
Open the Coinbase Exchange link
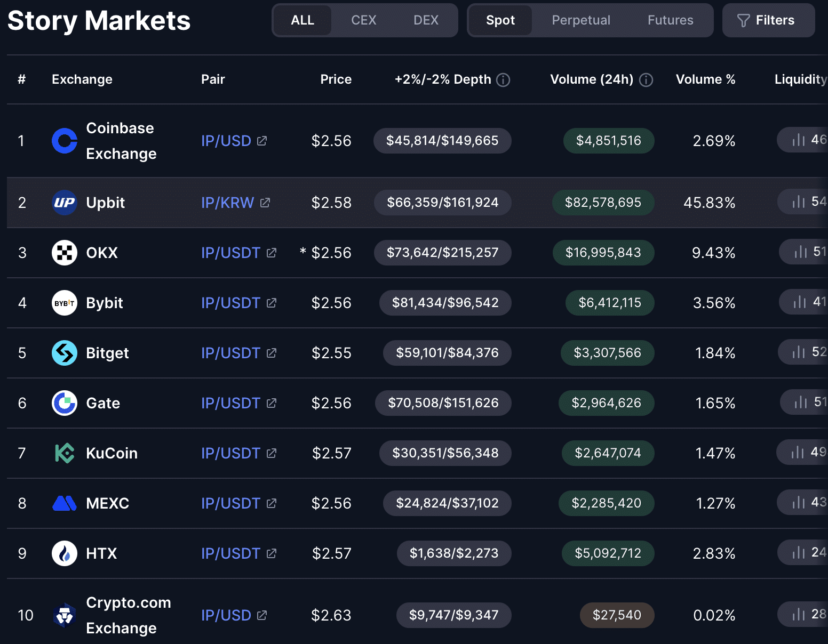121,141
